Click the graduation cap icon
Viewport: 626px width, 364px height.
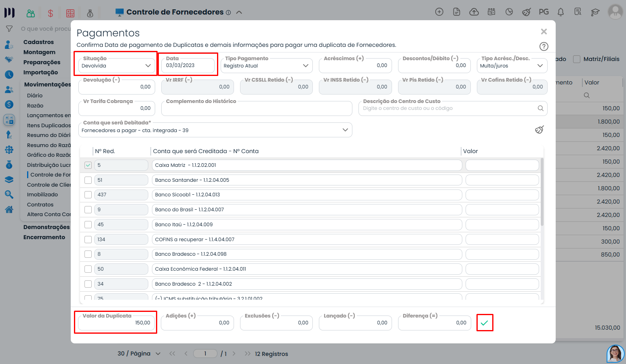595,12
